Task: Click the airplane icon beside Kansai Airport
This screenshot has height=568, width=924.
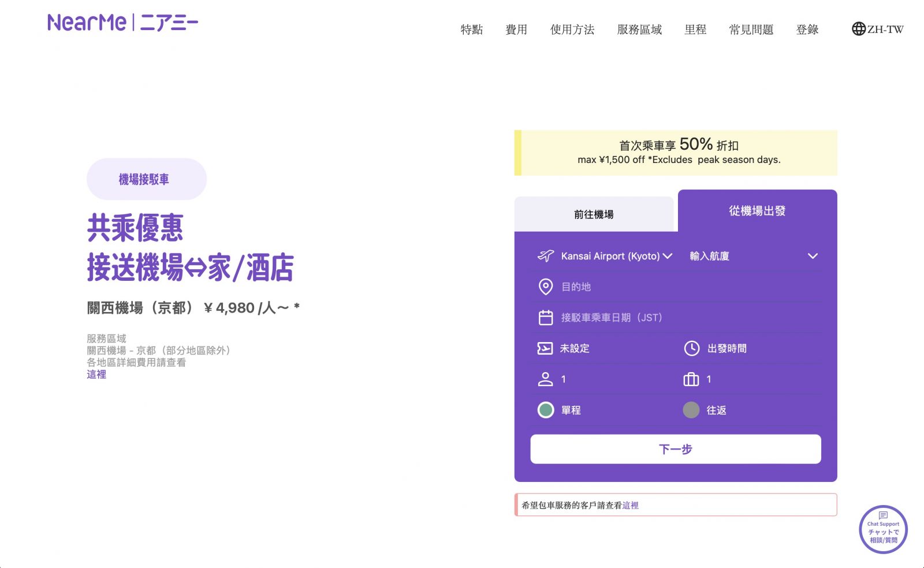Action: point(545,256)
